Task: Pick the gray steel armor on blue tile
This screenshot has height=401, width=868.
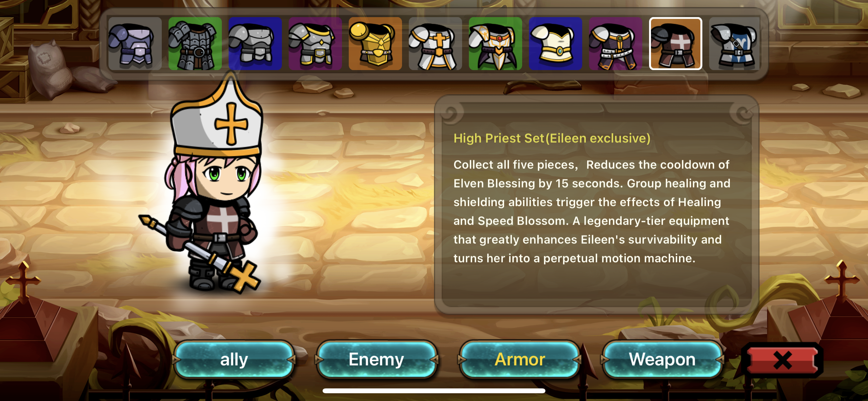Action: (x=255, y=44)
